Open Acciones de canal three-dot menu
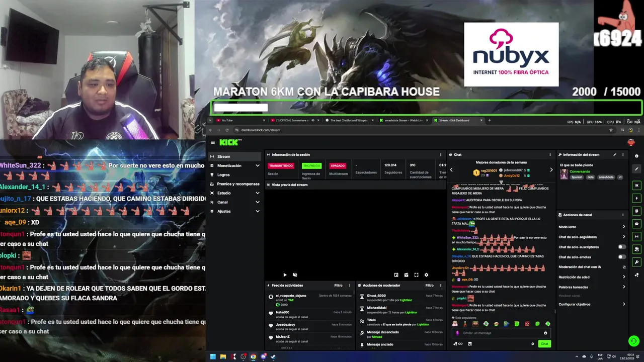Image resolution: width=644 pixels, height=362 pixels. click(x=623, y=215)
